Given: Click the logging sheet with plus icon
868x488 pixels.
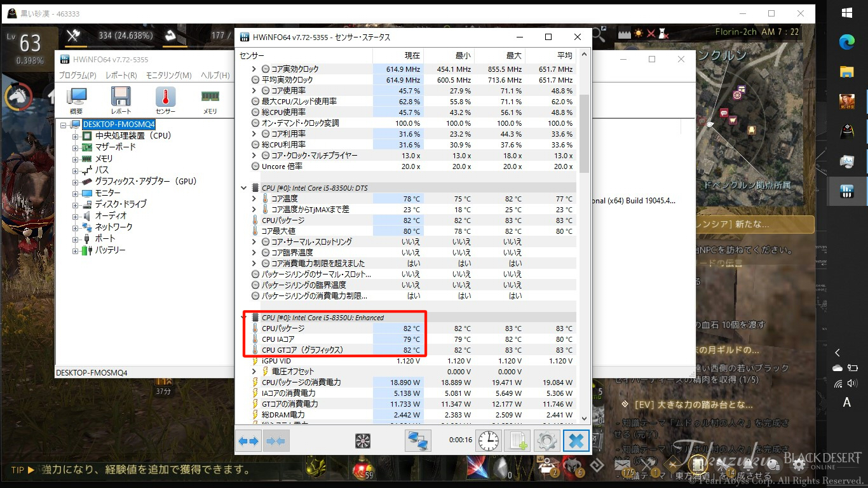Looking at the screenshot, I should point(518,440).
